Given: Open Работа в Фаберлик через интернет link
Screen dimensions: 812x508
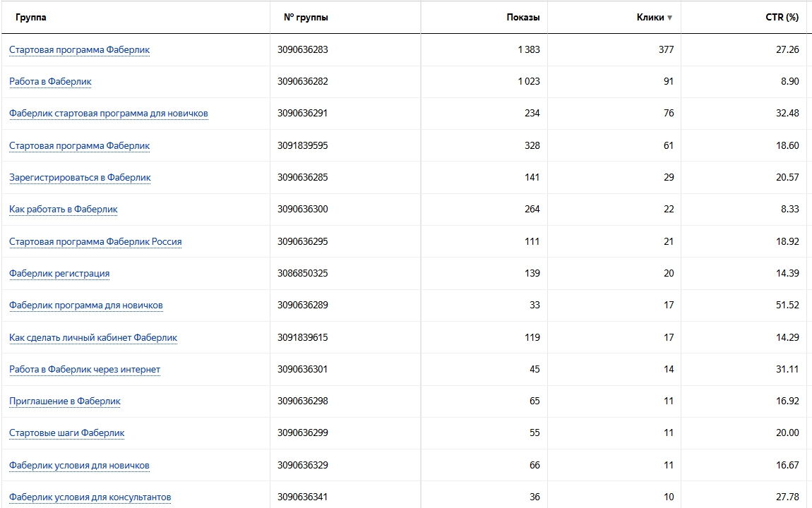Looking at the screenshot, I should pyautogui.click(x=85, y=370).
